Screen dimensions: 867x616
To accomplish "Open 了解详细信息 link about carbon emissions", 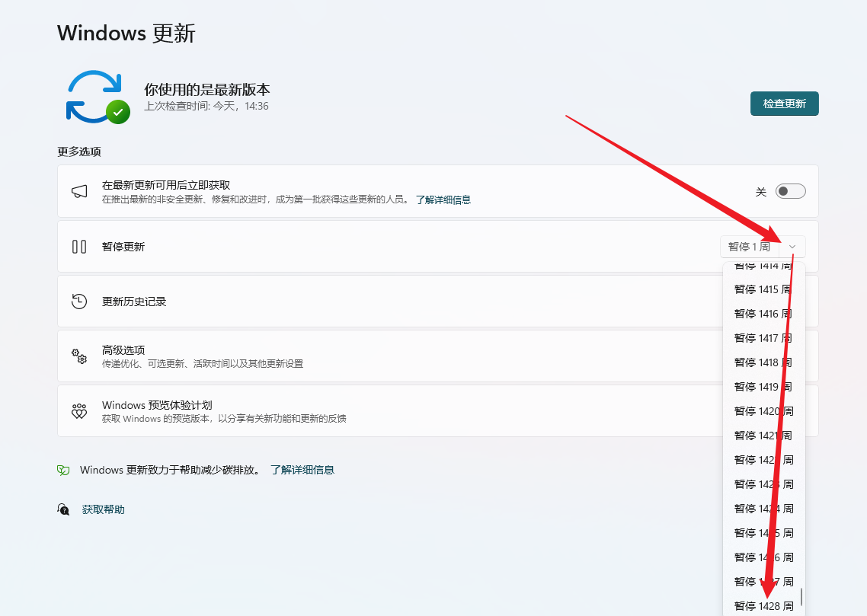I will (x=302, y=470).
